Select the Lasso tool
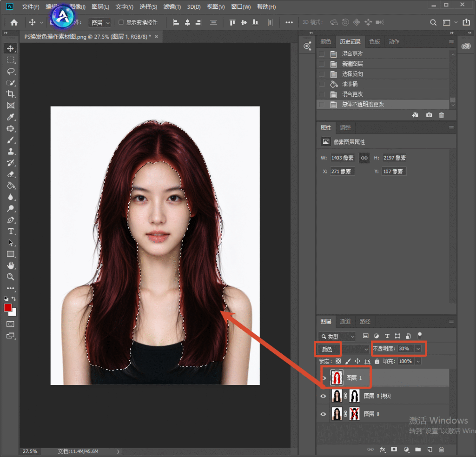476x457 pixels. coord(11,71)
